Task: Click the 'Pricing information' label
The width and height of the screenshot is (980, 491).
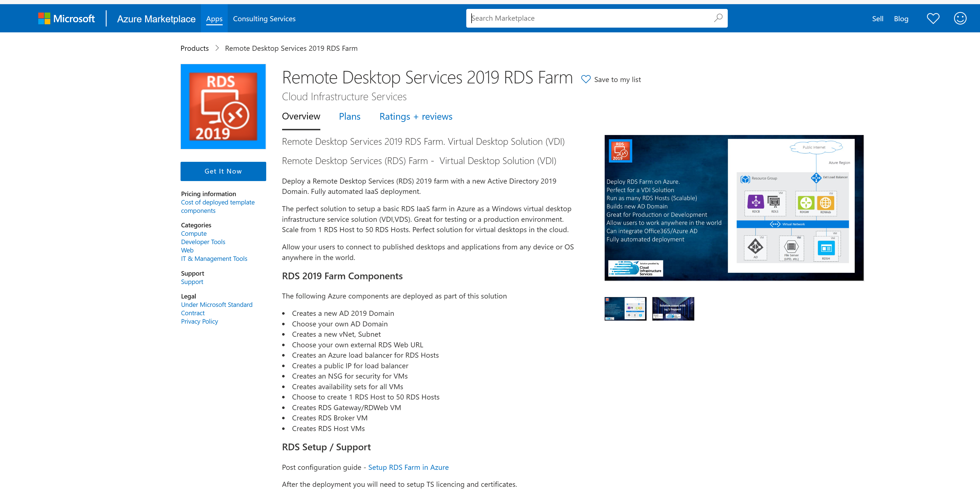Action: pyautogui.click(x=208, y=194)
